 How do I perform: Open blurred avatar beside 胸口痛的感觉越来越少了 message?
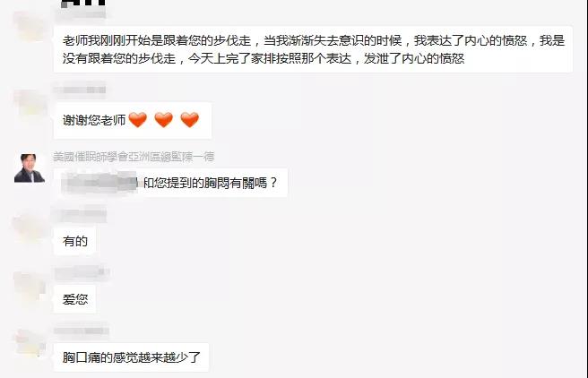point(30,344)
